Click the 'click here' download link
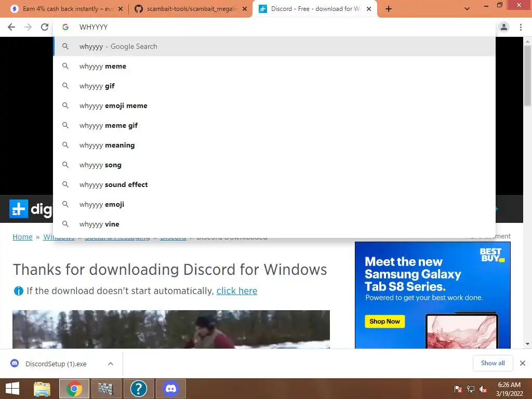The width and height of the screenshot is (532, 399). click(x=237, y=291)
